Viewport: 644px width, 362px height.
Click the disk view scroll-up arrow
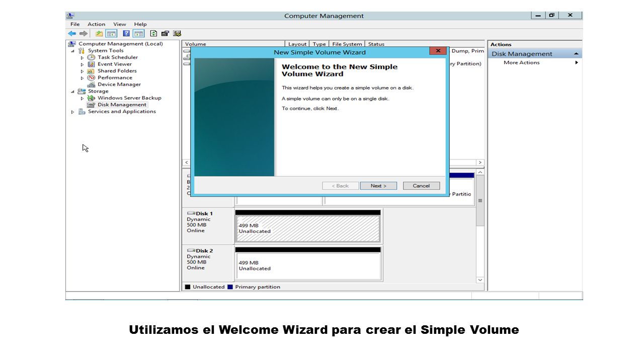pos(480,172)
